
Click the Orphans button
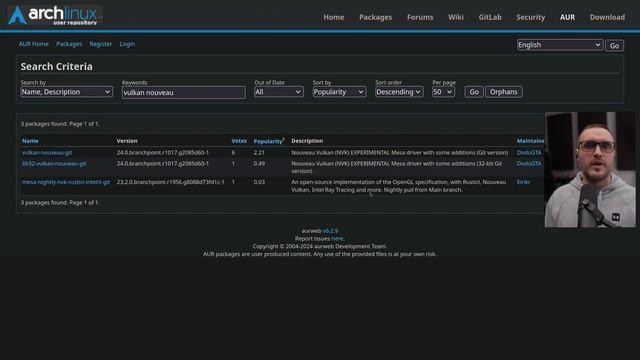(x=503, y=92)
